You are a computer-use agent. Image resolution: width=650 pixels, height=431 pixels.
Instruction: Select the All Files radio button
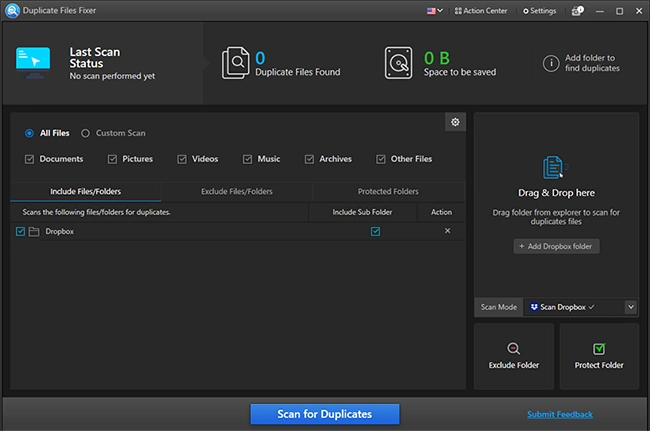(x=29, y=133)
